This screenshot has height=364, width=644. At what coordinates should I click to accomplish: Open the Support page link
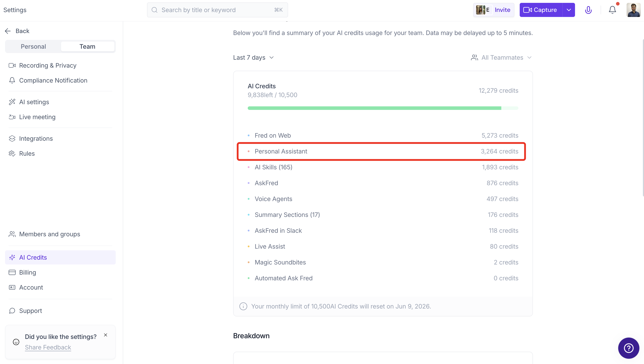pyautogui.click(x=60, y=311)
